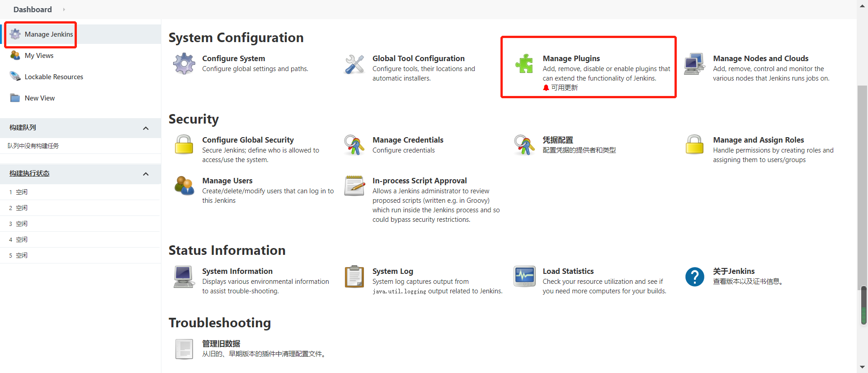Click the In-process Script Approval notepad icon

[354, 186]
